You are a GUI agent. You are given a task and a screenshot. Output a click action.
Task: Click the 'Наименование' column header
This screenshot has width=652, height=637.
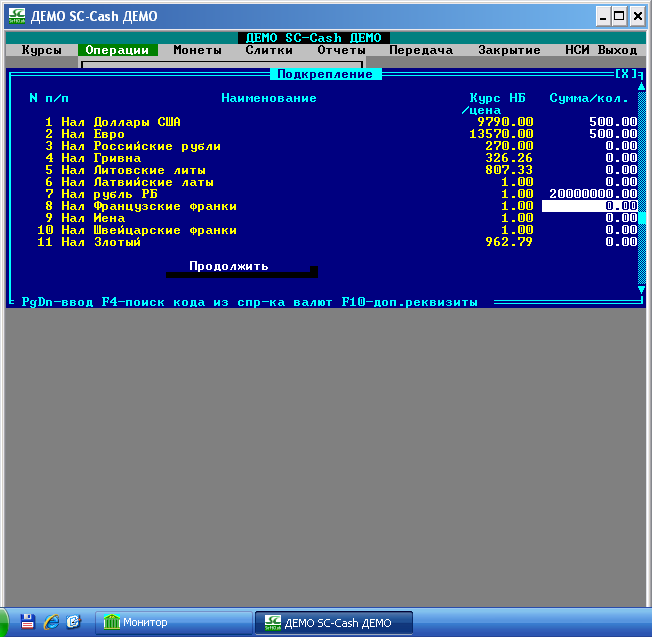(269, 98)
